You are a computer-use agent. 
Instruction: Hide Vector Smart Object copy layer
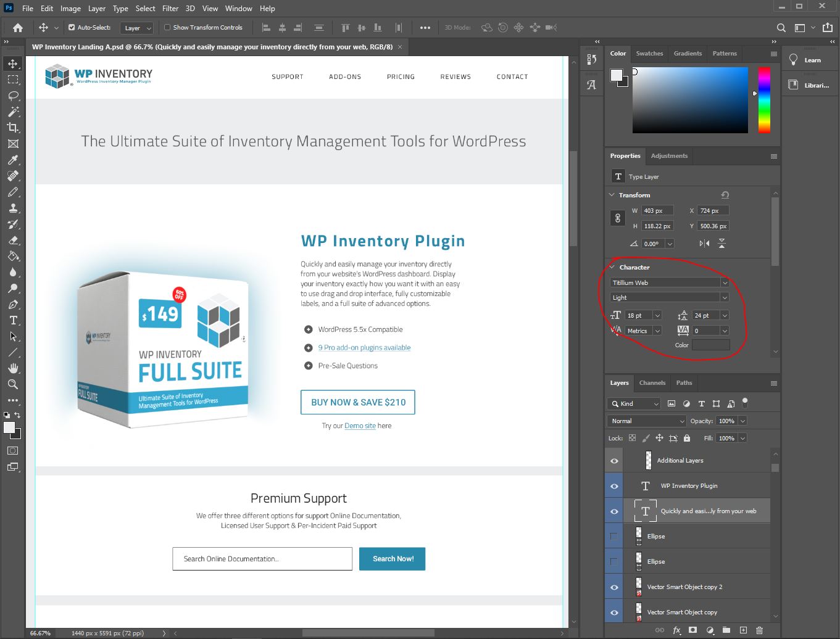pyautogui.click(x=614, y=612)
